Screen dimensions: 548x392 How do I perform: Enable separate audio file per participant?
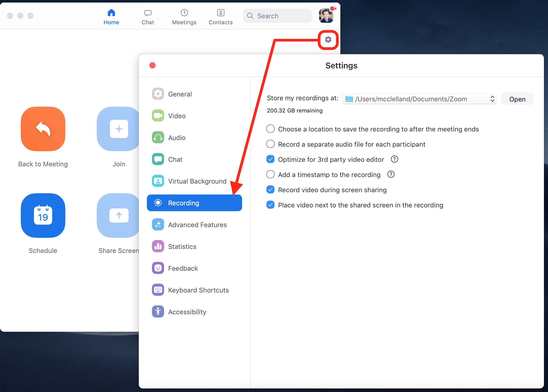coord(270,144)
